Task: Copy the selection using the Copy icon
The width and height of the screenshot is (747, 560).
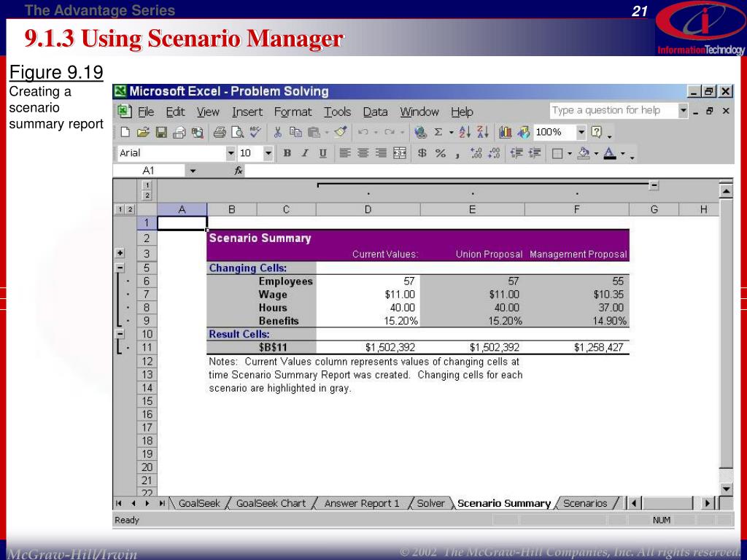Action: click(x=296, y=133)
